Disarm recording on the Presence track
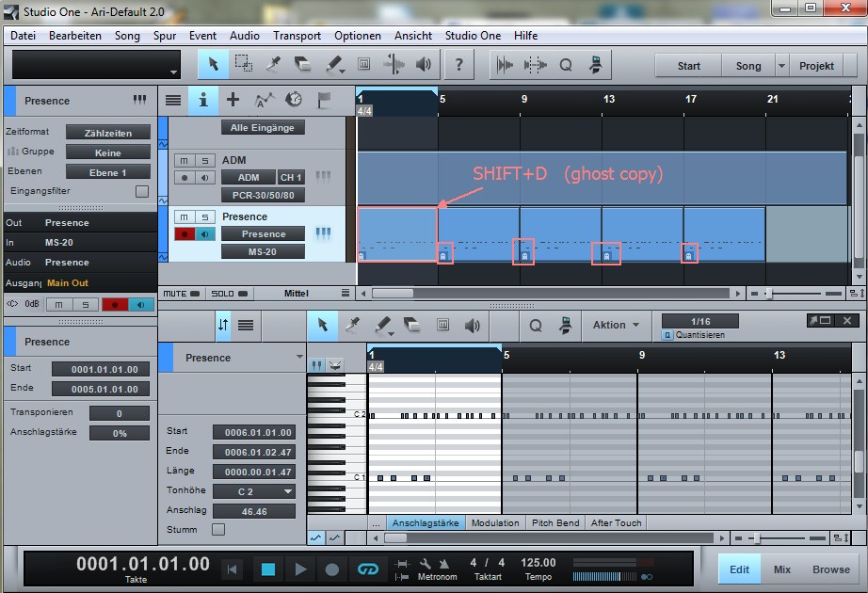Image resolution: width=868 pixels, height=593 pixels. coord(185,234)
